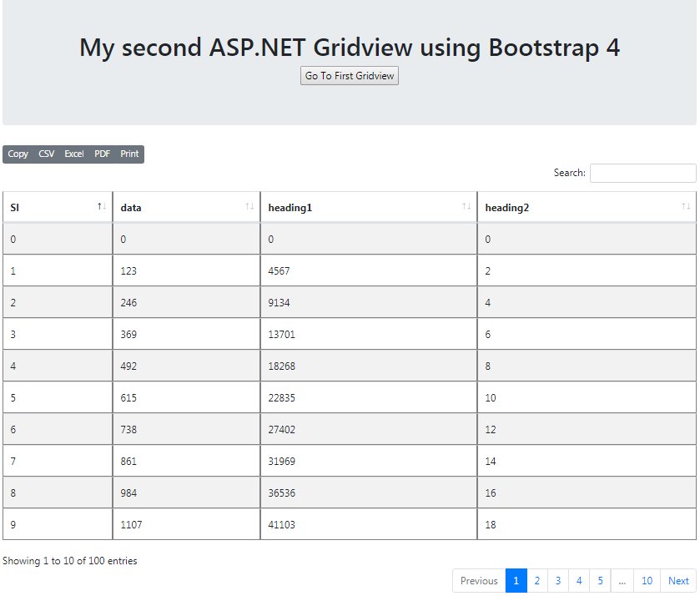Viewport: 700px width, 596px height.
Task: Click the cell reading 738
Action: coord(187,429)
